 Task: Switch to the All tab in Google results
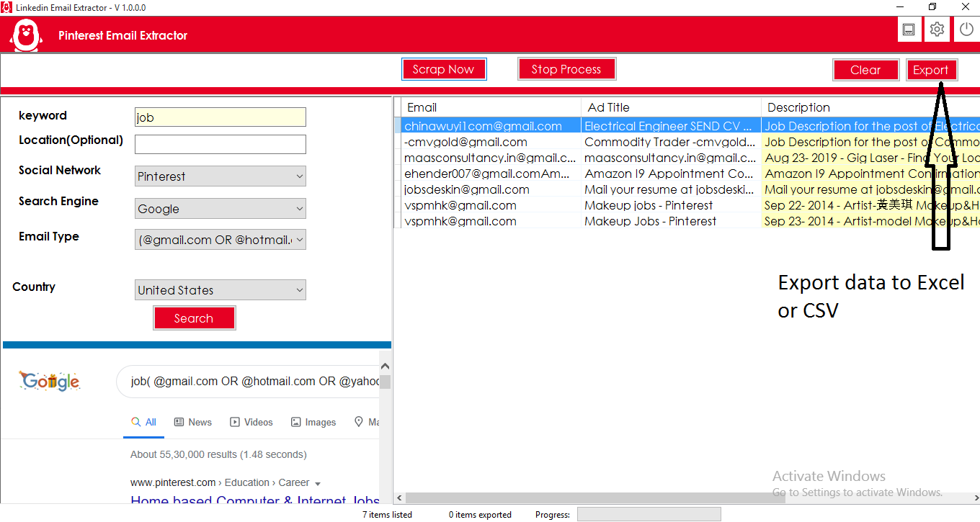click(143, 422)
